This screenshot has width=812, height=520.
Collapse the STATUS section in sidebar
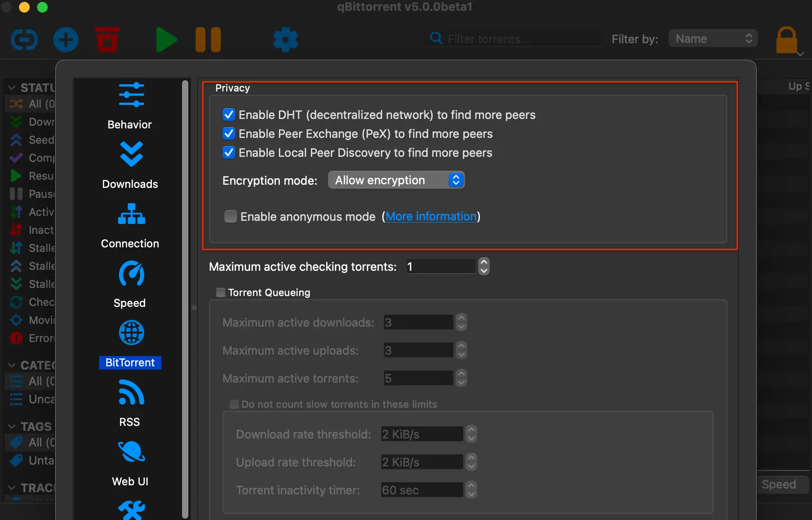tap(12, 87)
